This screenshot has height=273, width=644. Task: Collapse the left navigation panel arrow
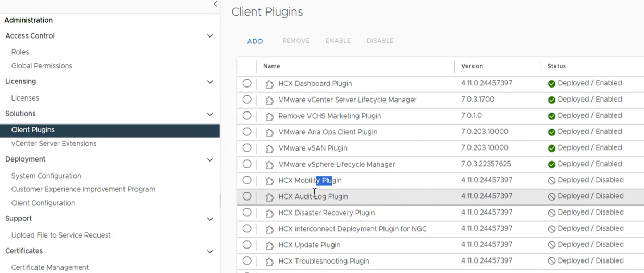[x=215, y=4]
